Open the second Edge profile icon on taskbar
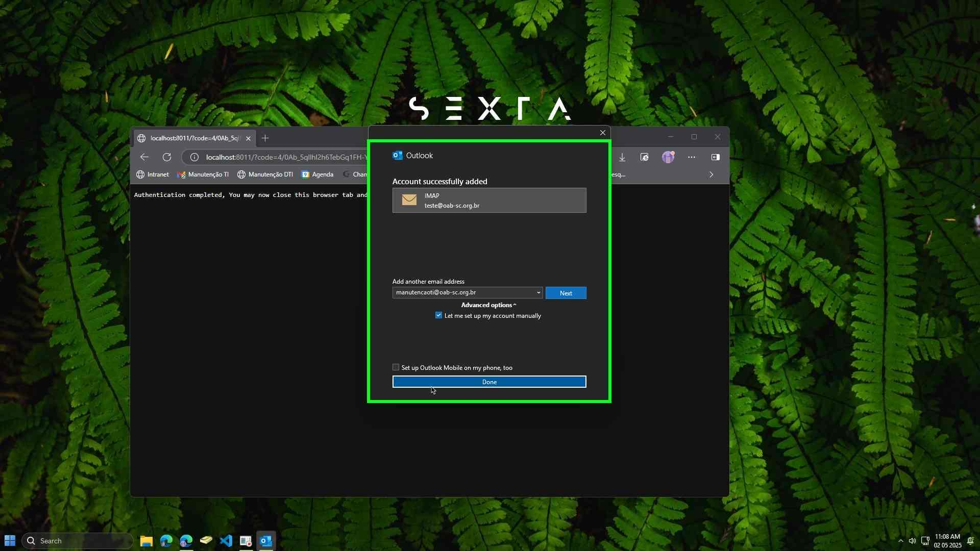The height and width of the screenshot is (551, 980). (186, 541)
